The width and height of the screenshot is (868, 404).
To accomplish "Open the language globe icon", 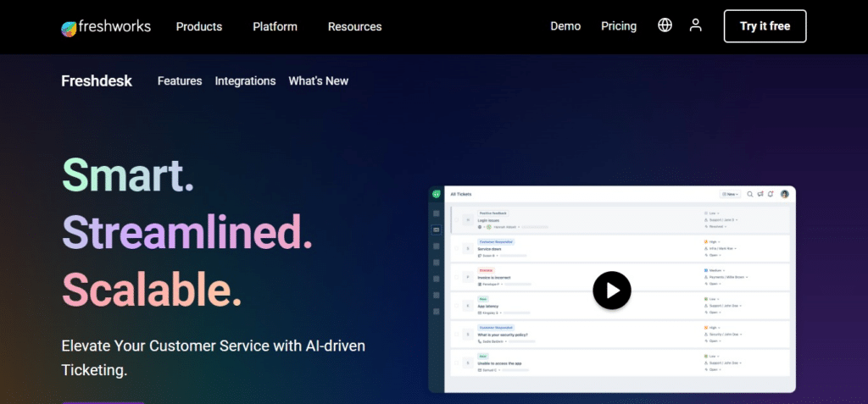I will point(665,25).
